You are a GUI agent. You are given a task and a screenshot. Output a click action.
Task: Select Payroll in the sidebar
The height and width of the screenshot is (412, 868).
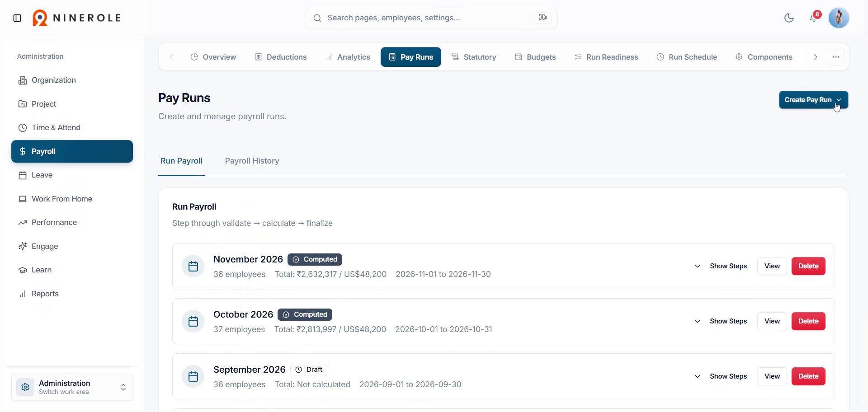pos(72,151)
